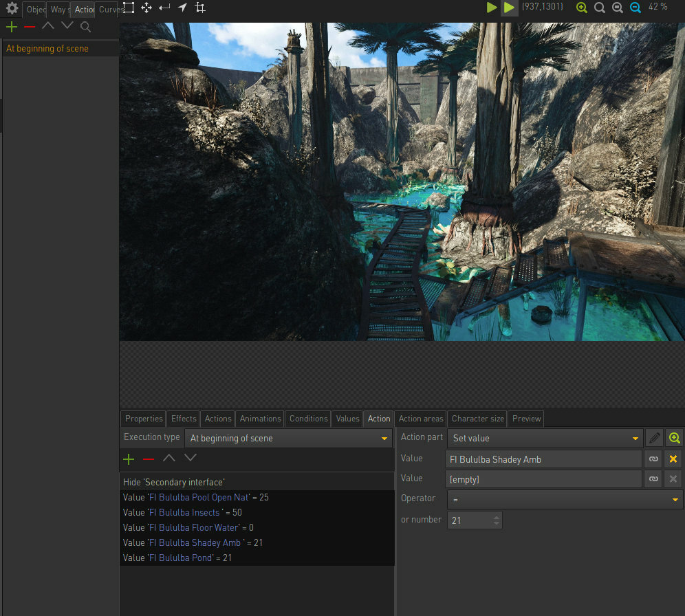
Task: Select 'Fl Bululba Floor Water' = 0 row
Action: (257, 527)
